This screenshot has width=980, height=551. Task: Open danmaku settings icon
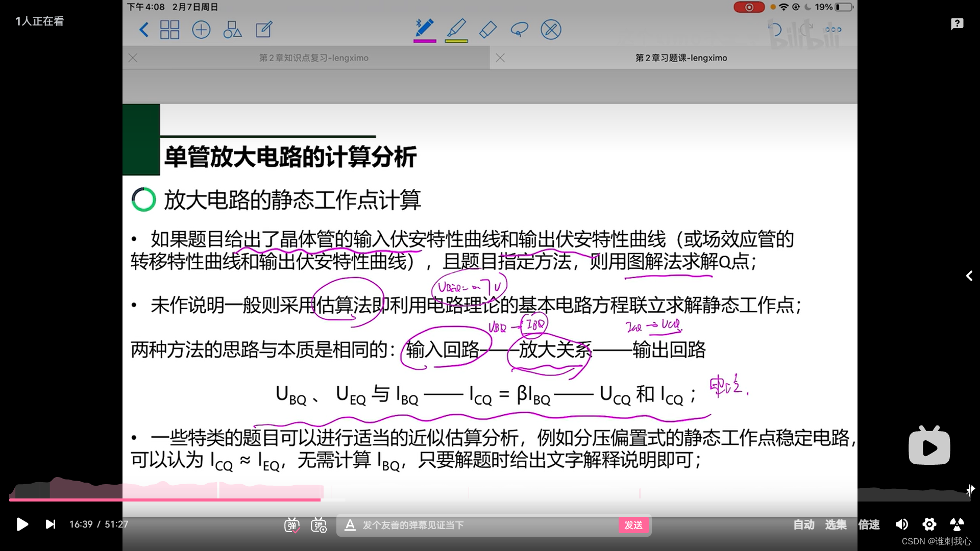(x=319, y=524)
